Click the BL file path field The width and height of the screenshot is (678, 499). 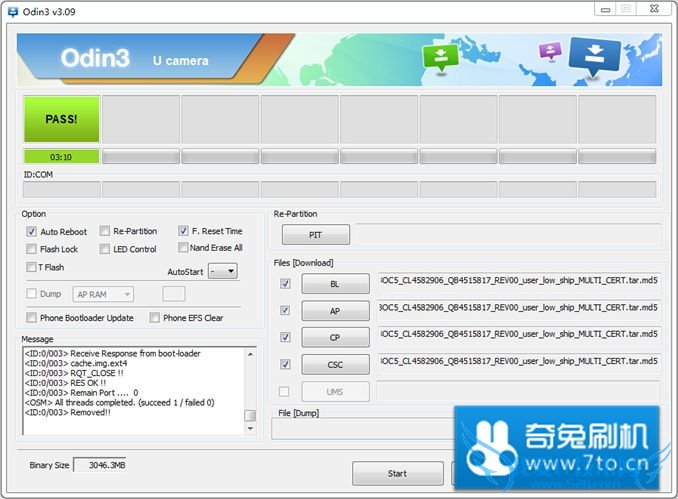[518, 281]
